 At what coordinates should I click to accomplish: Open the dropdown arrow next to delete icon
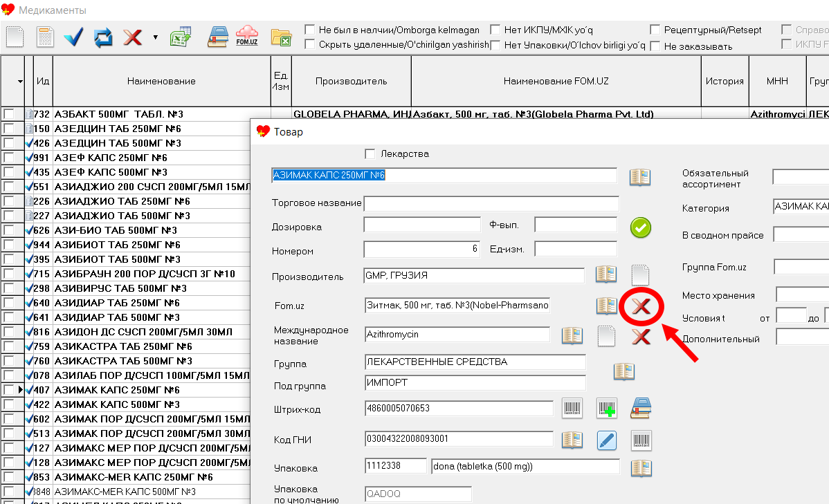[156, 37]
